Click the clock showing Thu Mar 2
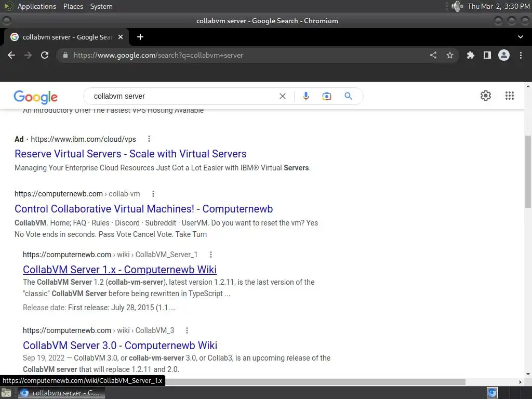The width and height of the screenshot is (532, 399). click(498, 6)
